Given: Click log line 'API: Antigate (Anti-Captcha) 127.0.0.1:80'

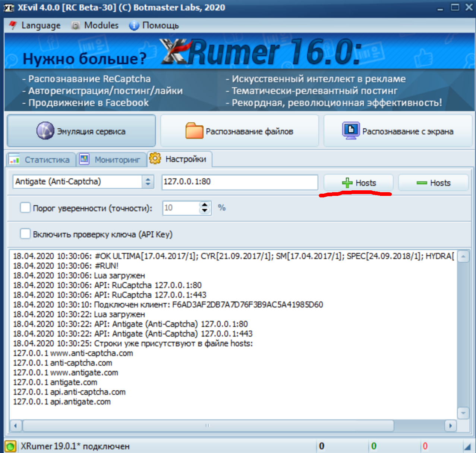Looking at the screenshot, I should tap(130, 324).
